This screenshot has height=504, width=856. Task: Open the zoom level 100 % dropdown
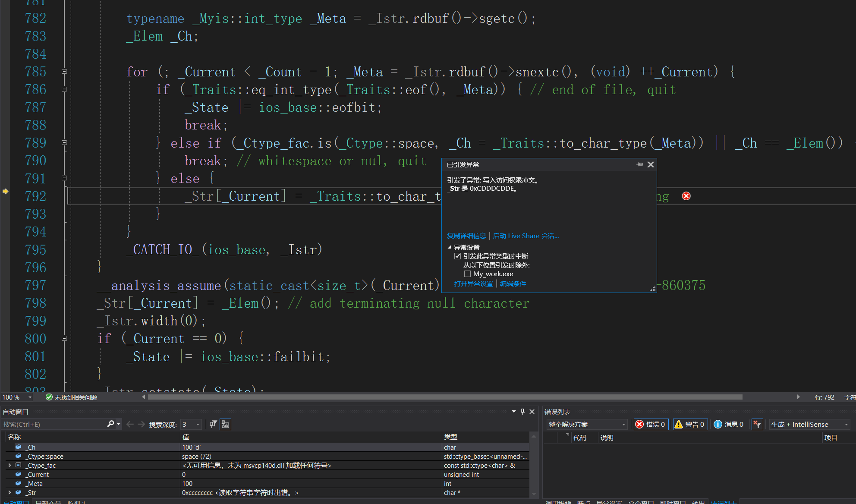[30, 397]
